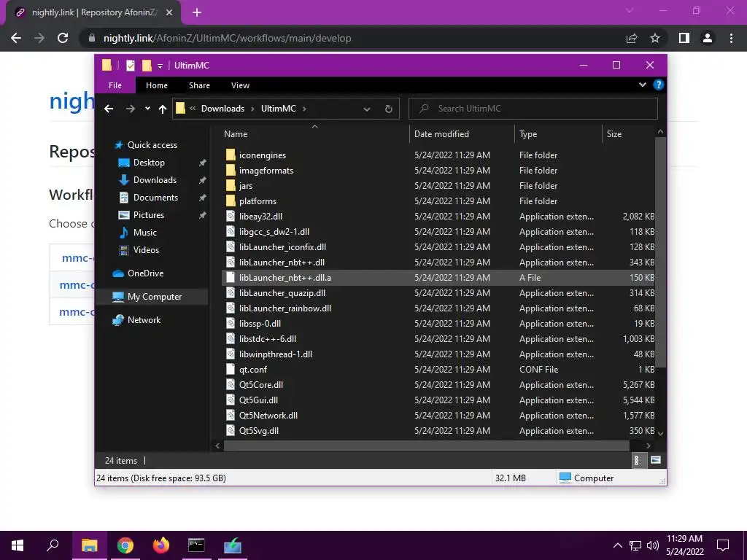Screen dimensions: 747x560
Task: Open Chrome profile icon
Action: [x=708, y=38]
